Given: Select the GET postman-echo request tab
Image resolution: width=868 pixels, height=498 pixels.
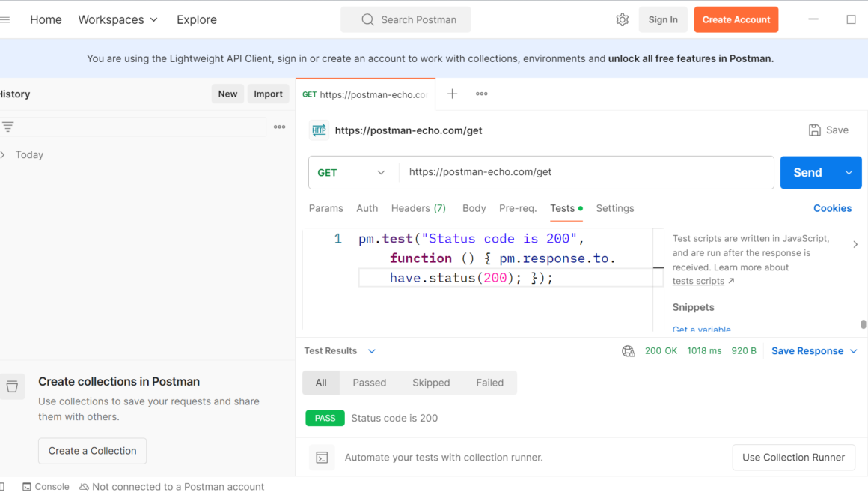Looking at the screenshot, I should pos(365,94).
